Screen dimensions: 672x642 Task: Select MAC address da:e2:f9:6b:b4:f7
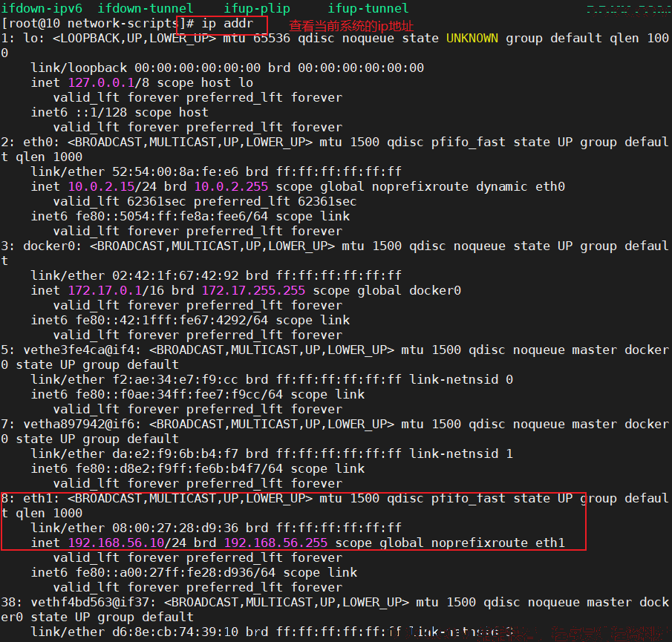(175, 454)
